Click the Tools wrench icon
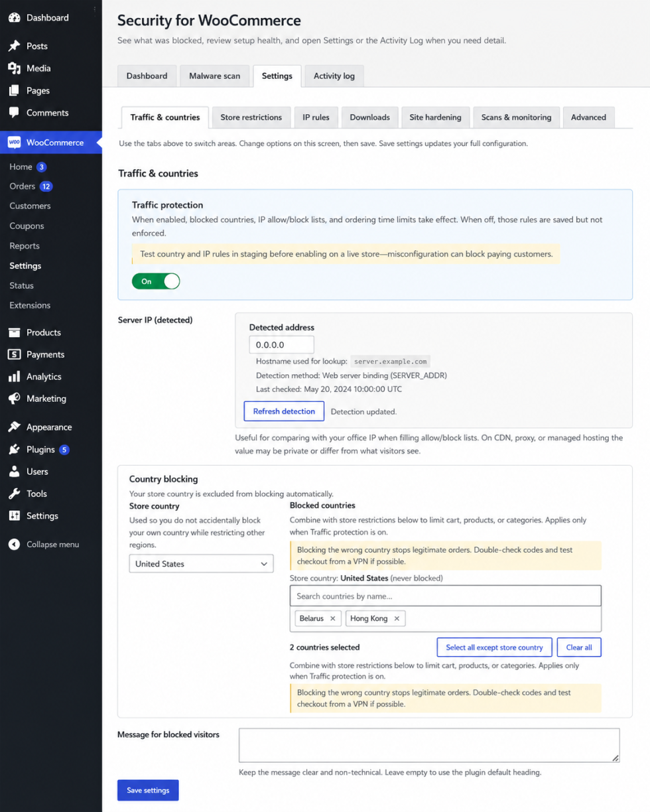 (14, 494)
